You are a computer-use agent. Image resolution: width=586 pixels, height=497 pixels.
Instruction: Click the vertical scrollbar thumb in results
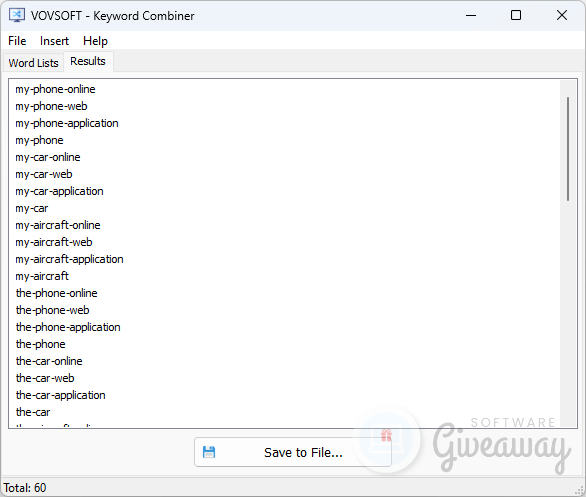(568, 149)
